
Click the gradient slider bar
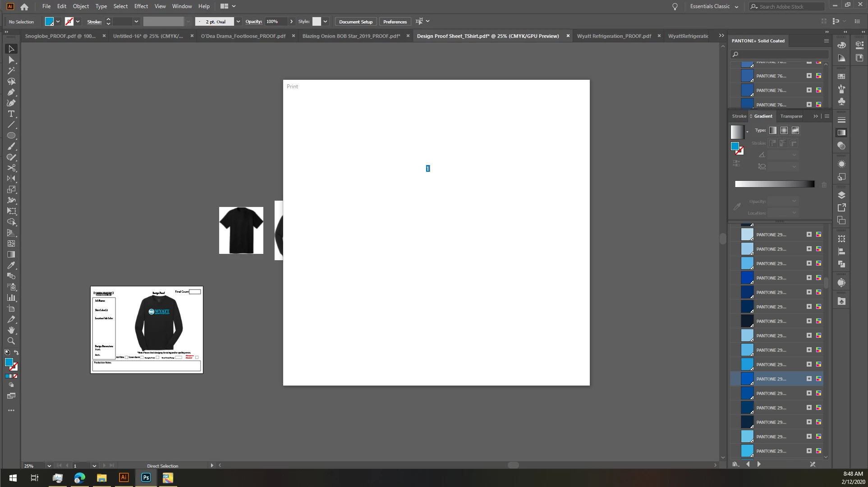775,184
